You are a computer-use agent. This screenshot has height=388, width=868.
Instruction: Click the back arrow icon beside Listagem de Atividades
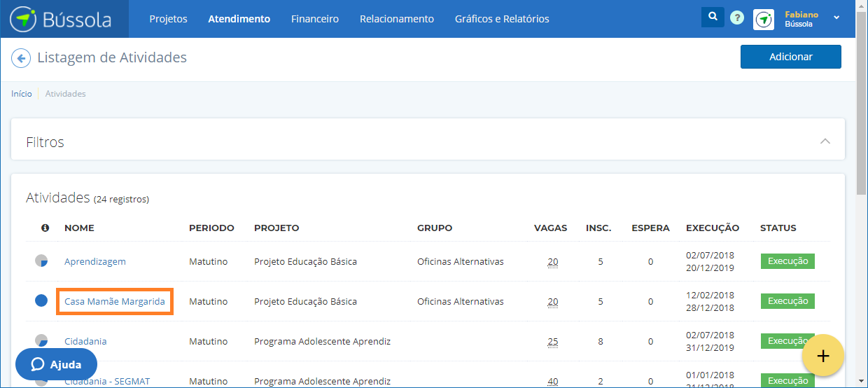[x=21, y=58]
